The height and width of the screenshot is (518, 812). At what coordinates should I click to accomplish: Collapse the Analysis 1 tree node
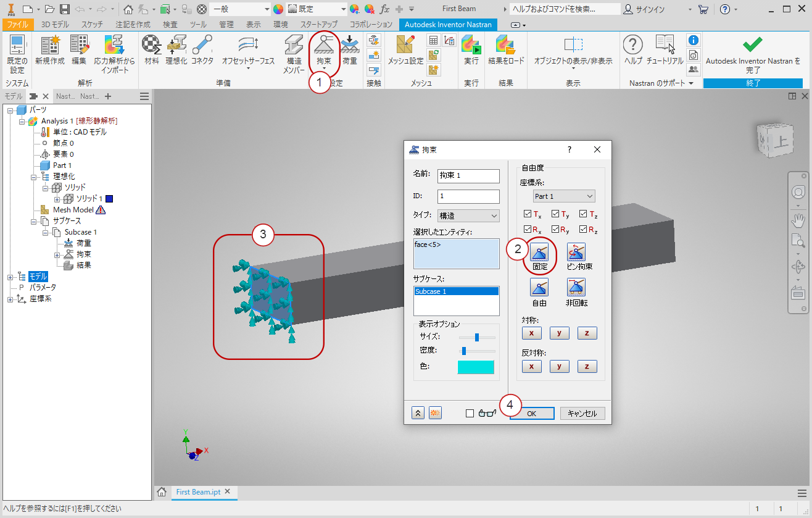(22, 120)
